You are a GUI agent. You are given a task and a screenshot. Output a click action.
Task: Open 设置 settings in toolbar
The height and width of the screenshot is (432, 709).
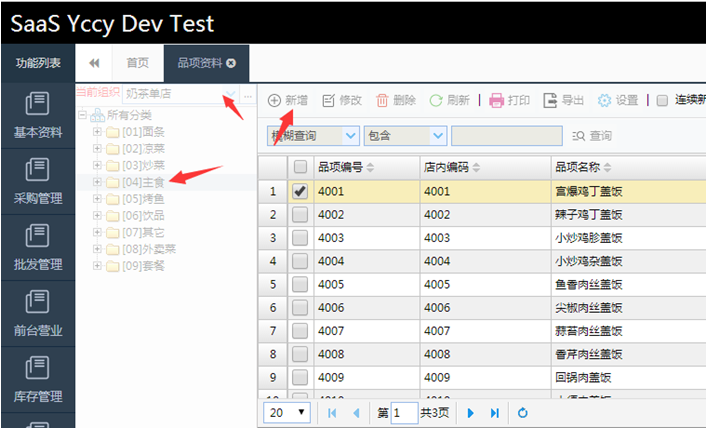coord(618,100)
